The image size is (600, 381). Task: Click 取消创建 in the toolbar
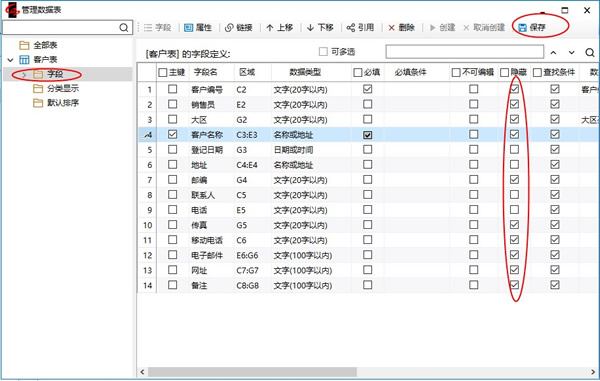point(484,28)
